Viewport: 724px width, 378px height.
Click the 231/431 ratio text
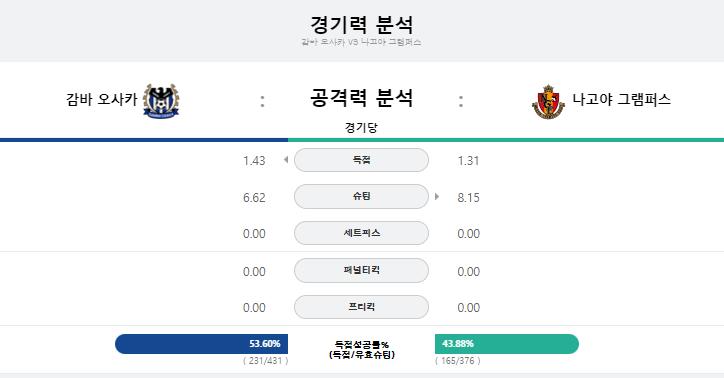[x=265, y=361]
